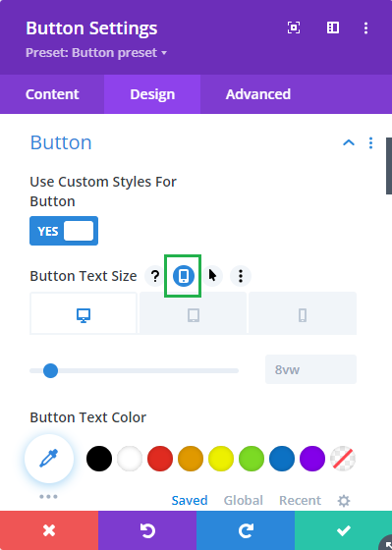
Task: Select the phone view tab
Action: pyautogui.click(x=303, y=314)
